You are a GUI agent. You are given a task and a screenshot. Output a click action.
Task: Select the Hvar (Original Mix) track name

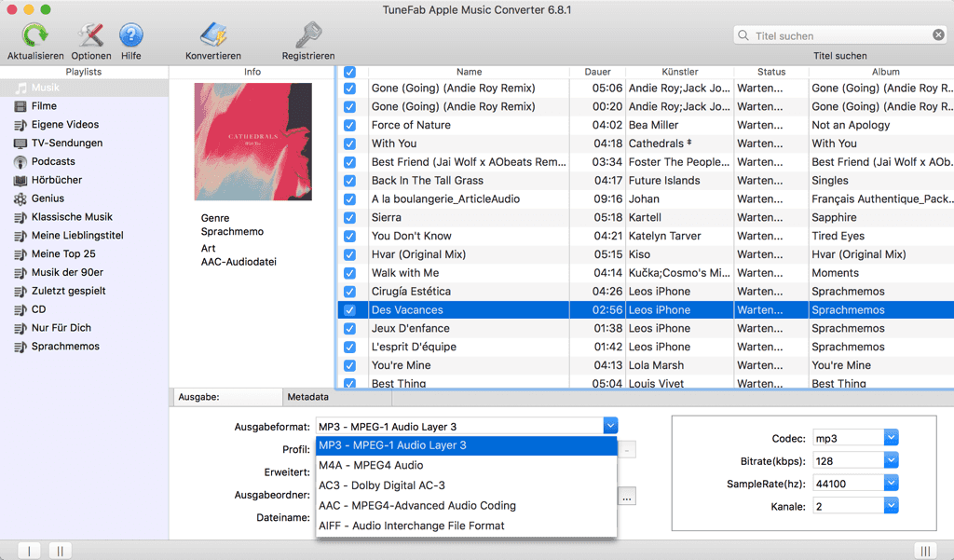(x=418, y=254)
